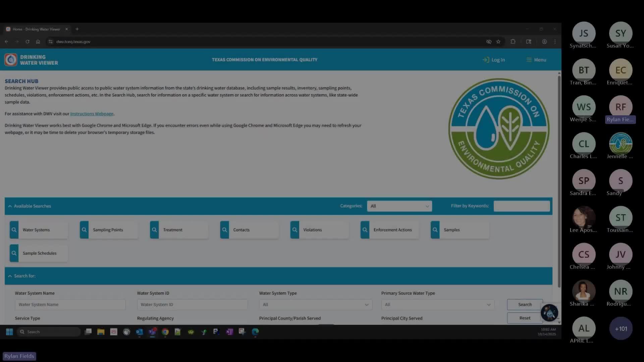Open the Sampling Points search
Image resolution: width=644 pixels, height=362 pixels.
pos(108,230)
